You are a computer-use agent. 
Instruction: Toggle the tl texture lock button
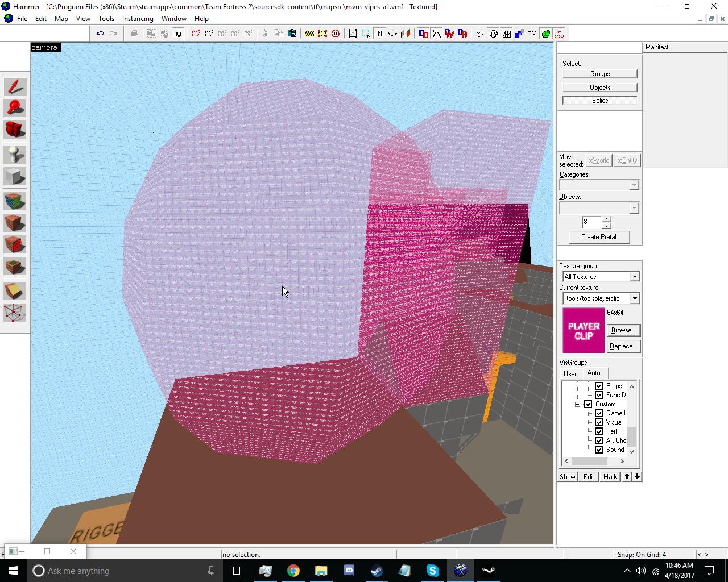click(x=379, y=34)
